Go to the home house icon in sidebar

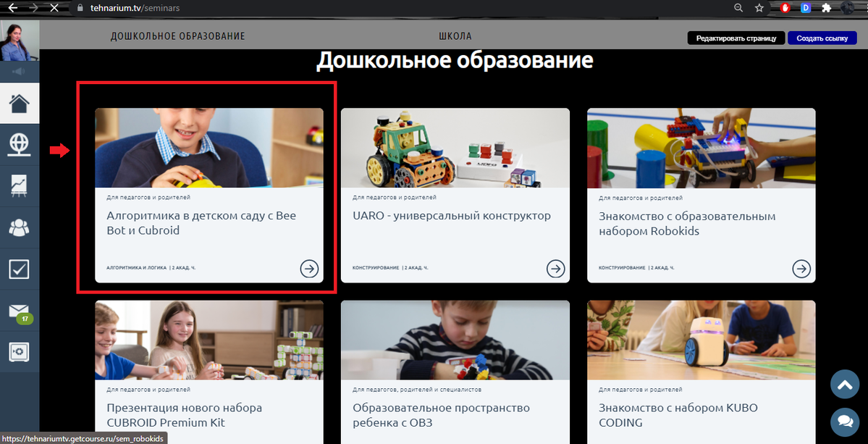pos(20,103)
